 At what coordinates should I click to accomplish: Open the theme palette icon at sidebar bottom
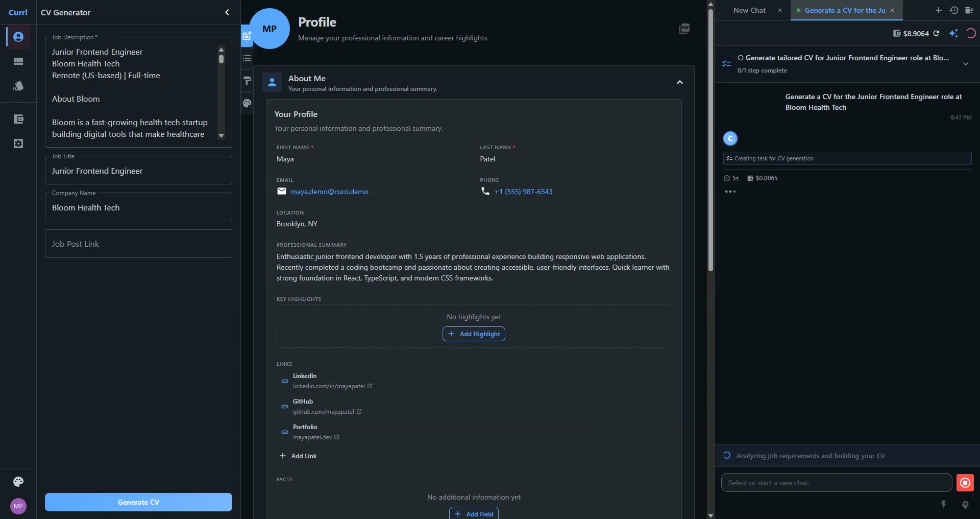click(x=18, y=482)
